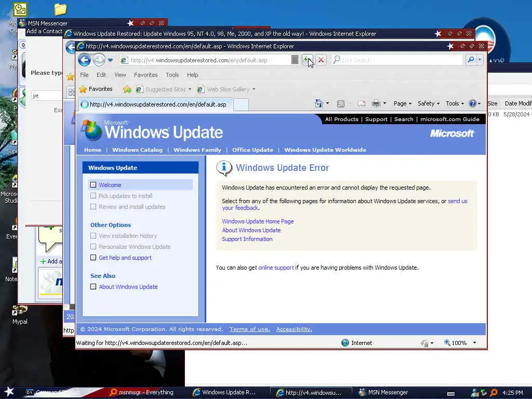Open the File menu

click(x=84, y=75)
